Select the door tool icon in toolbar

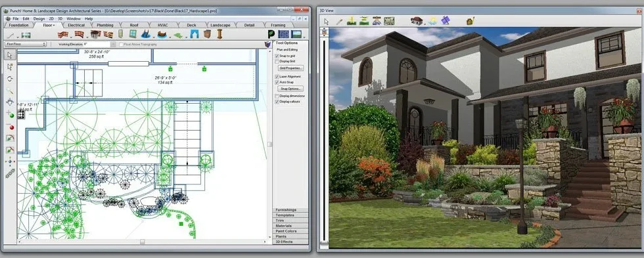pyautogui.click(x=121, y=34)
